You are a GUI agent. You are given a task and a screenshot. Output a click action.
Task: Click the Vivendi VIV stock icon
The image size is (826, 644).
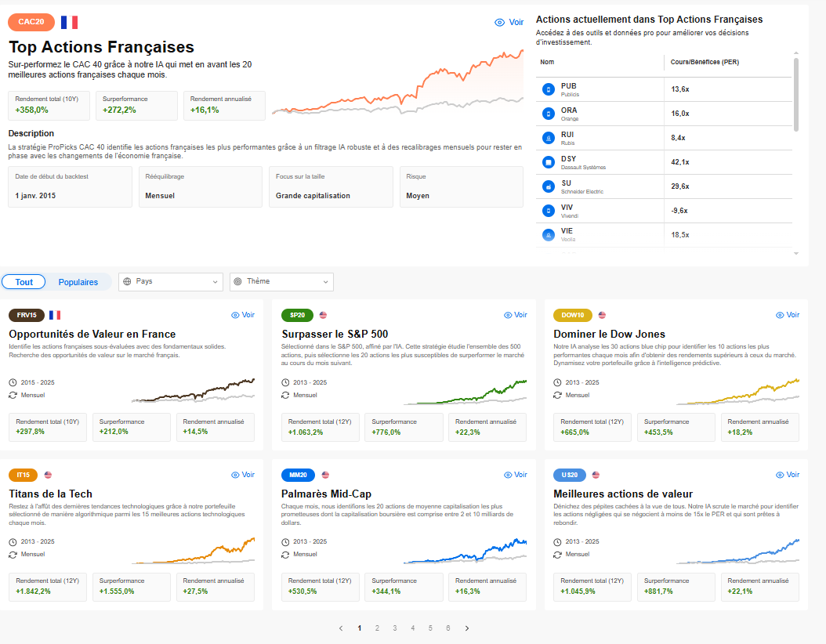(x=549, y=211)
